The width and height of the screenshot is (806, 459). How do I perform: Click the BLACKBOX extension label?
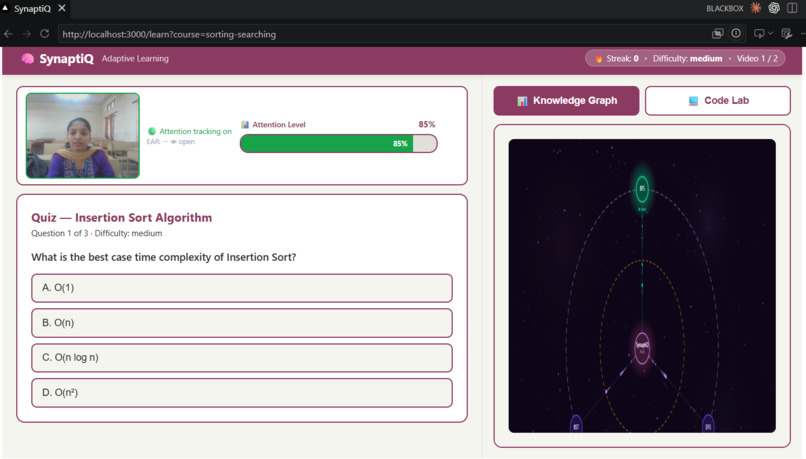pos(725,8)
